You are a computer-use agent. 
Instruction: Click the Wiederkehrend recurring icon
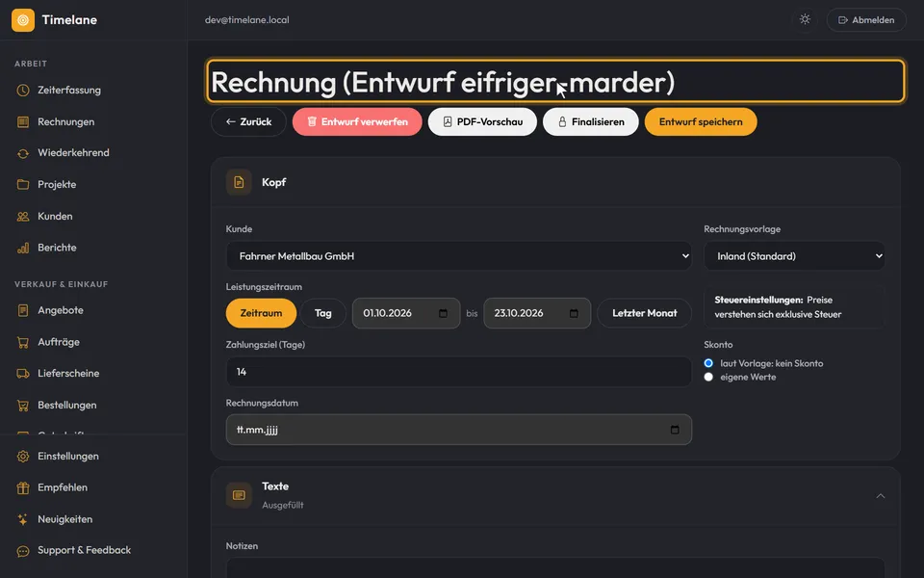coord(23,153)
